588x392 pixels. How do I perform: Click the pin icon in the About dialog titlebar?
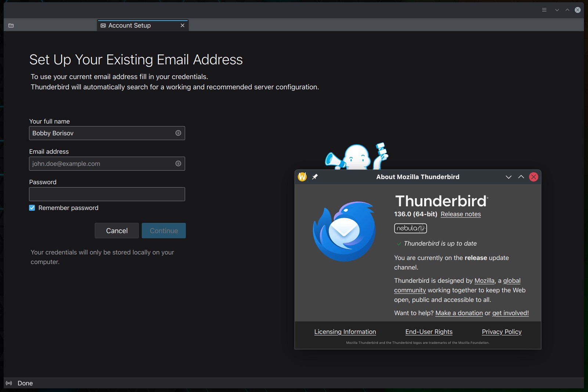315,177
